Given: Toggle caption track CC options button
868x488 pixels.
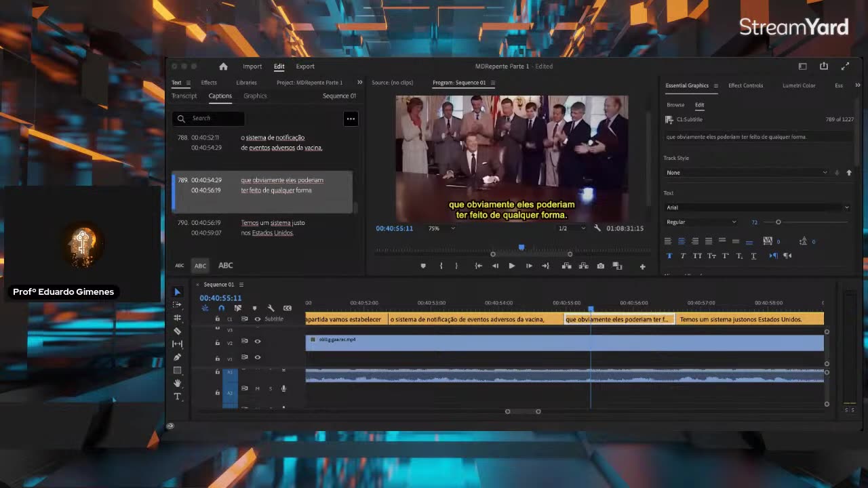Looking at the screenshot, I should pos(288,308).
